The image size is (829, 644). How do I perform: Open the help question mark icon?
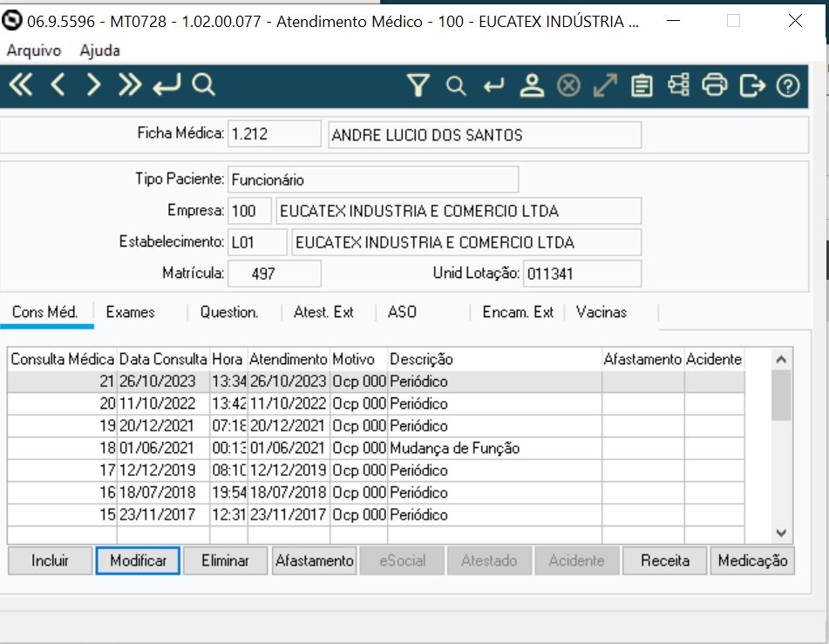(x=788, y=85)
